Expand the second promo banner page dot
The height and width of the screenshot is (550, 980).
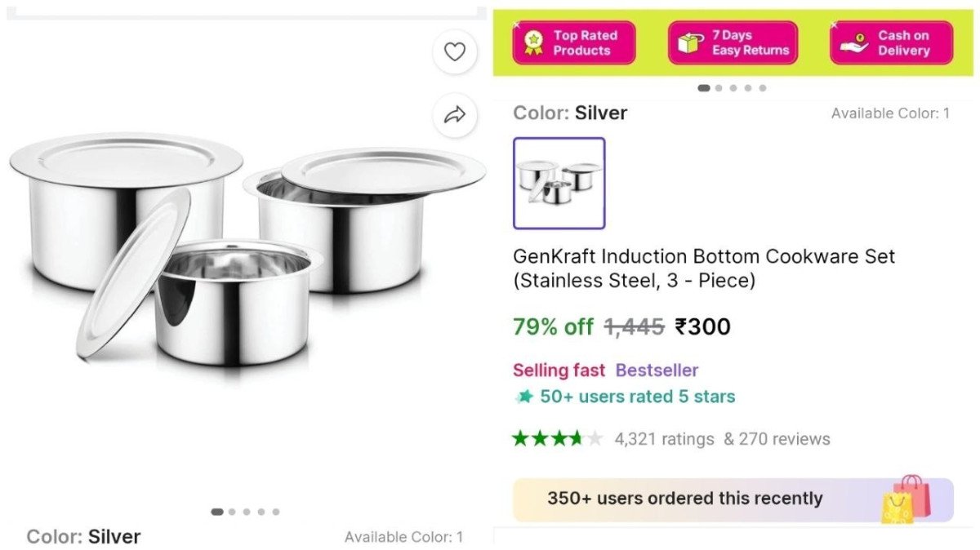coord(719,87)
